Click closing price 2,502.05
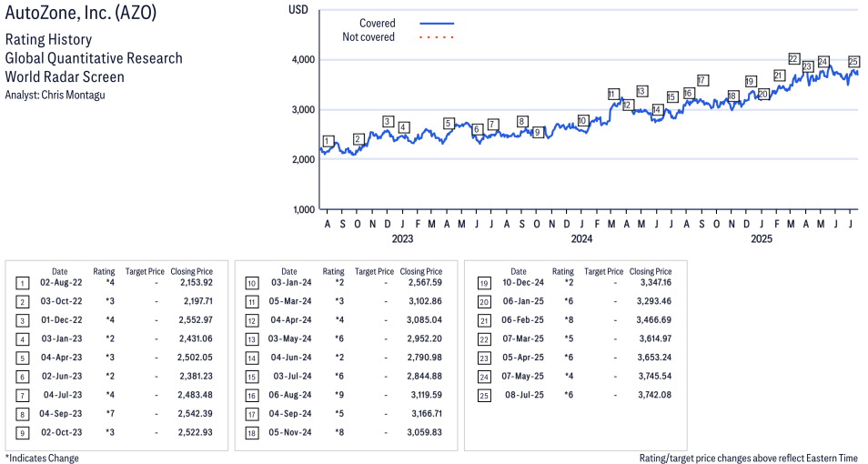This screenshot has width=868, height=464. (195, 358)
